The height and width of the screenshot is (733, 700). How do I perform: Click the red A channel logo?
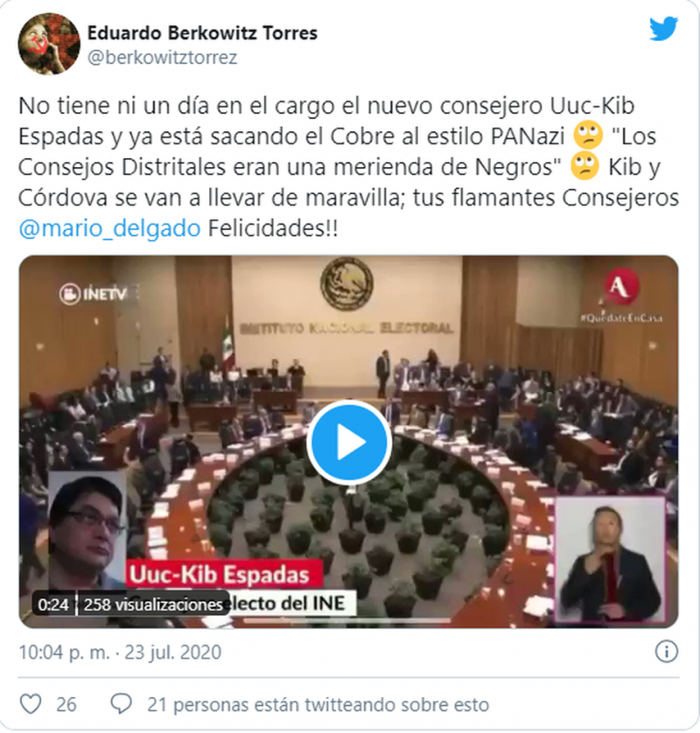[621, 286]
